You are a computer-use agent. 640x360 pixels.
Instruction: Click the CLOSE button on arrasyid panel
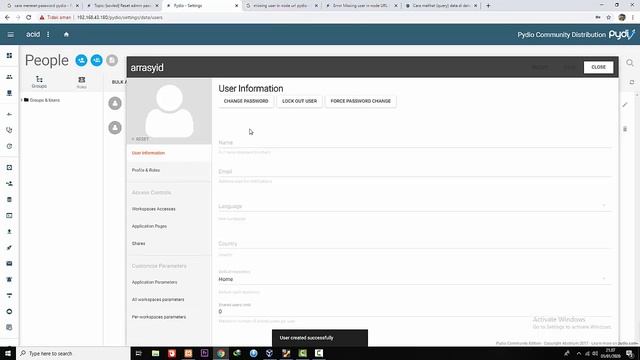598,67
